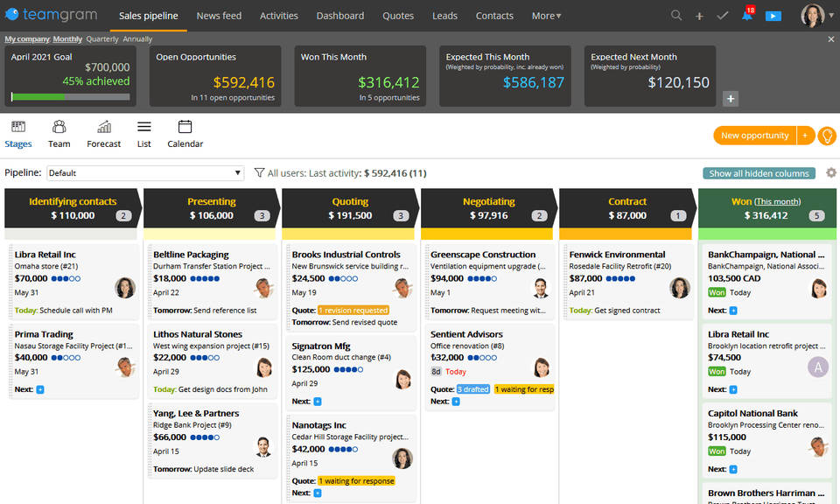The image size is (840, 504).
Task: Expand the More menu
Action: click(x=546, y=16)
